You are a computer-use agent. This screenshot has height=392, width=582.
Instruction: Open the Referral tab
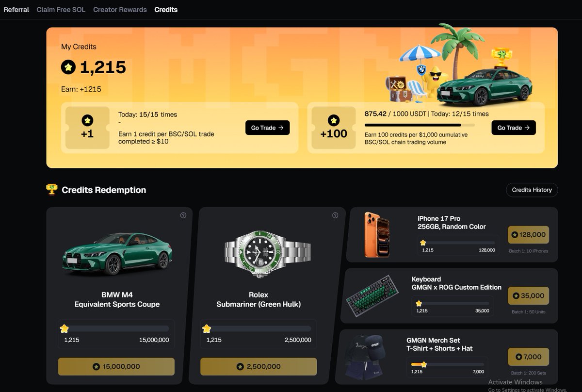(x=16, y=10)
